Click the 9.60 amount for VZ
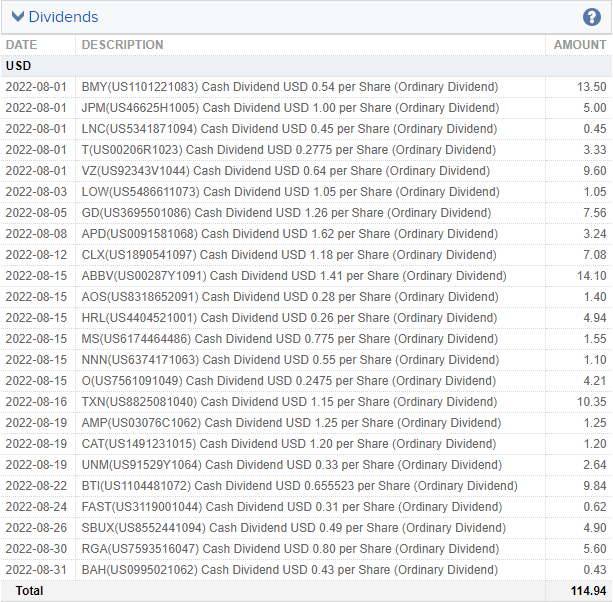 [595, 171]
